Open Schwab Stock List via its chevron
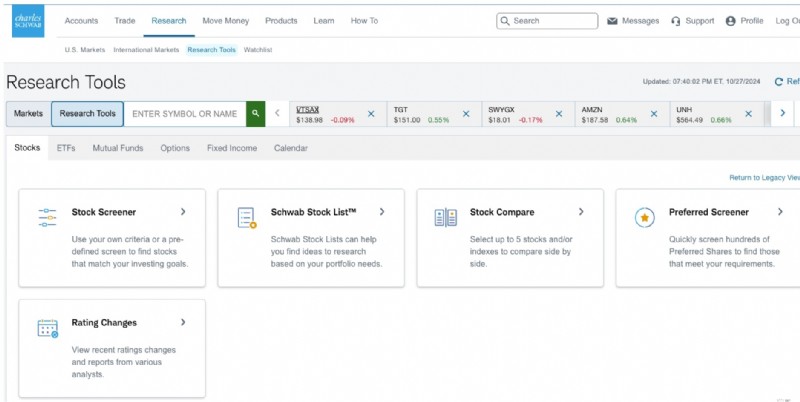Viewport: 800px width, 402px height. pos(382,212)
